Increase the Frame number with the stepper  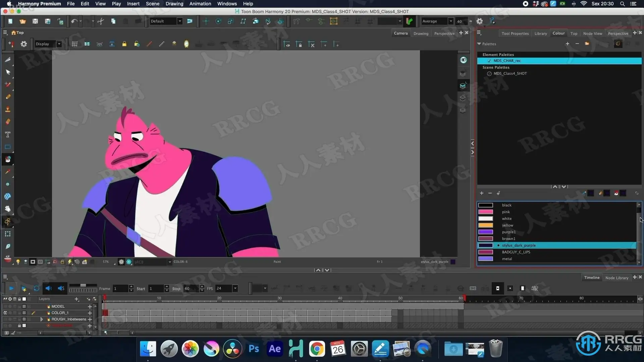point(131,287)
